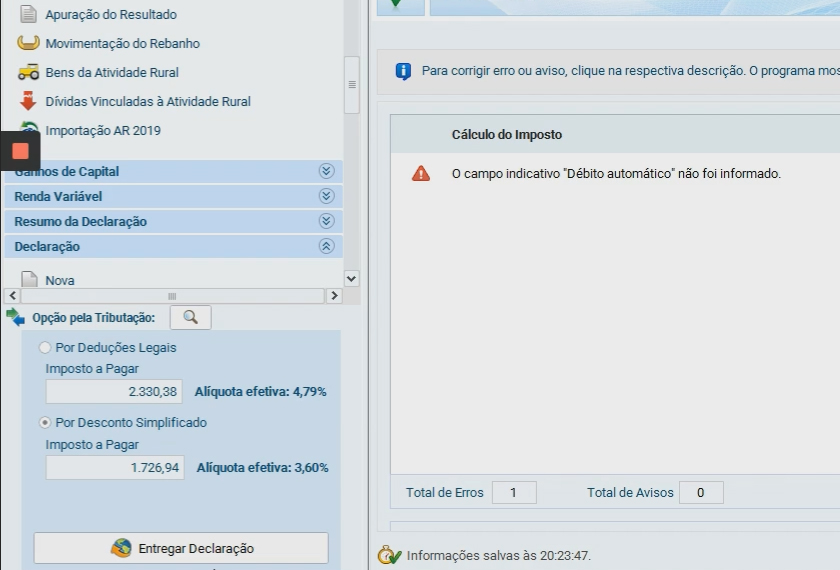840x570 pixels.
Task: Click the Dívidas Vinculadas red arrow icon
Action: tap(28, 101)
